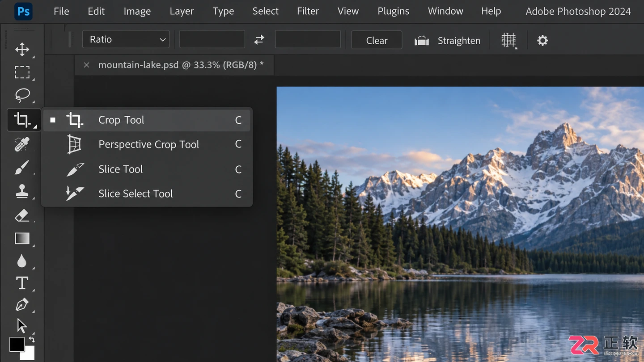This screenshot has width=644, height=362.
Task: Click the crop width ratio input field
Action: point(212,39)
